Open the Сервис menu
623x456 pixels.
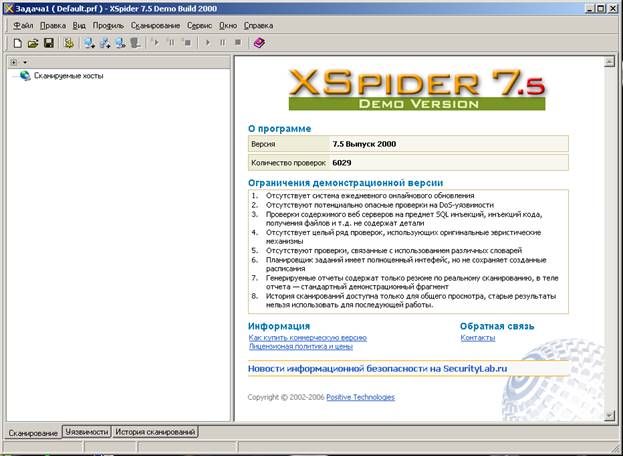[199, 25]
